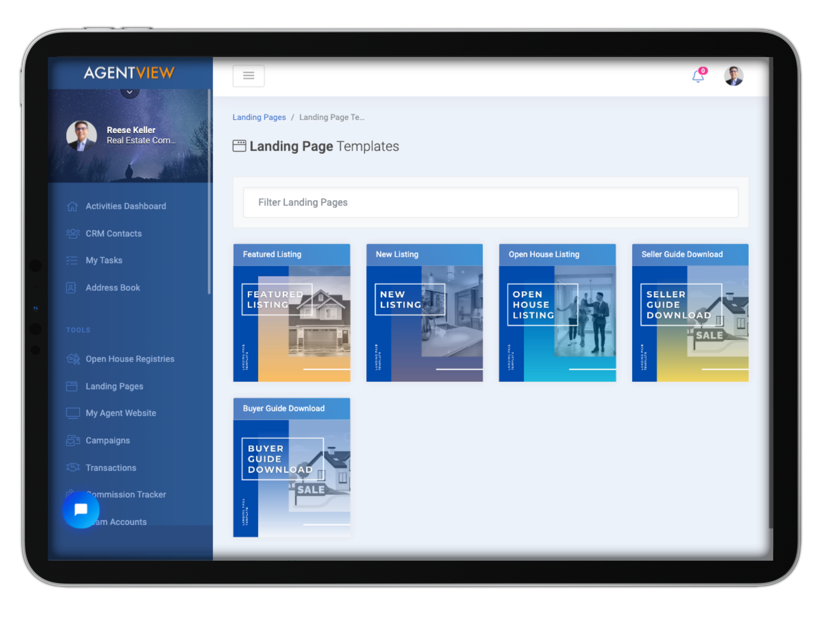Open the Open House Registries tool
828x644 pixels.
point(72,359)
